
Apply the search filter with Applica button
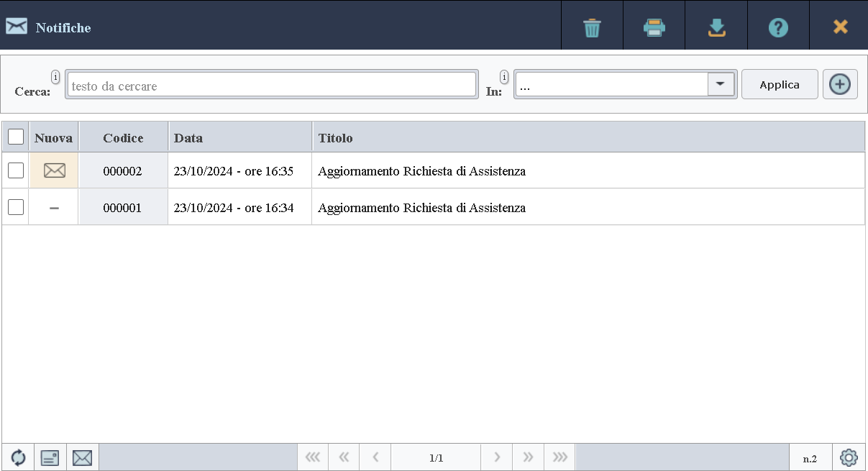pyautogui.click(x=779, y=83)
